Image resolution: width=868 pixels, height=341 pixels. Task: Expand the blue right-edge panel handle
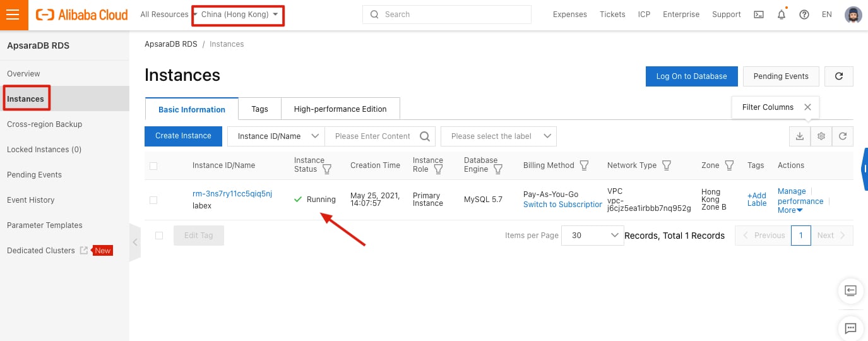coord(865,169)
